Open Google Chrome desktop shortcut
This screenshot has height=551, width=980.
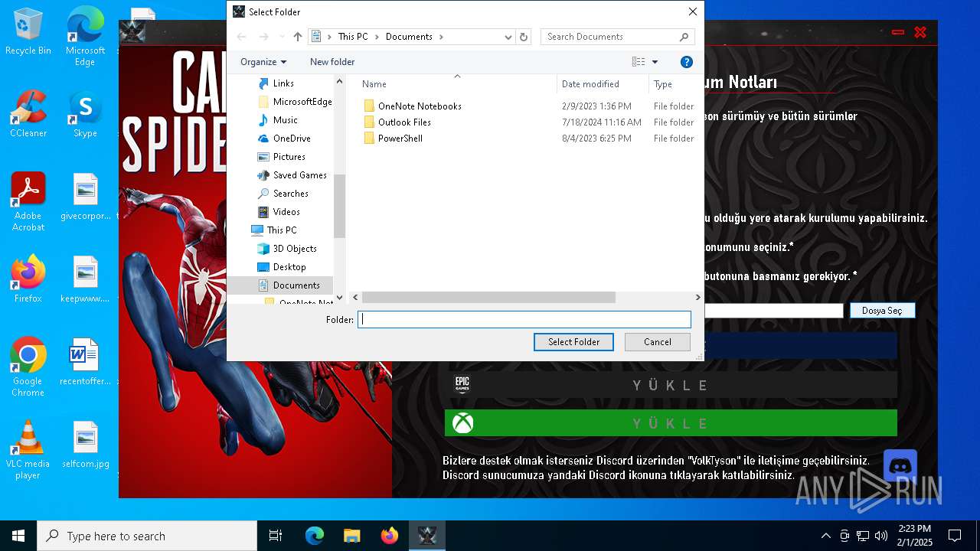point(28,367)
